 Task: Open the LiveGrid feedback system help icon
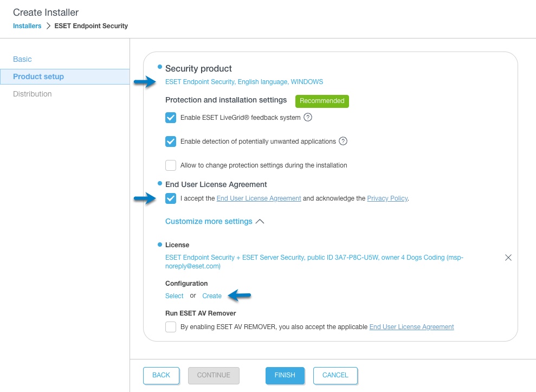(x=308, y=117)
